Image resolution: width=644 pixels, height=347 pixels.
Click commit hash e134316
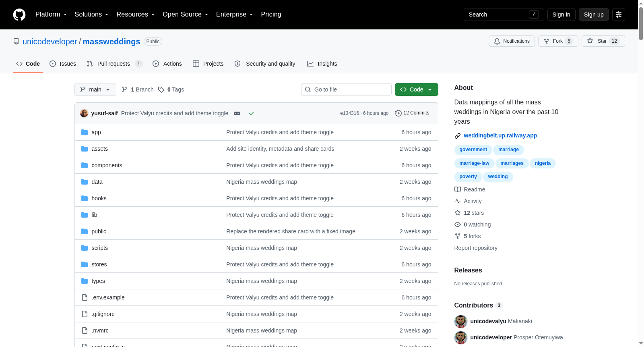(349, 113)
